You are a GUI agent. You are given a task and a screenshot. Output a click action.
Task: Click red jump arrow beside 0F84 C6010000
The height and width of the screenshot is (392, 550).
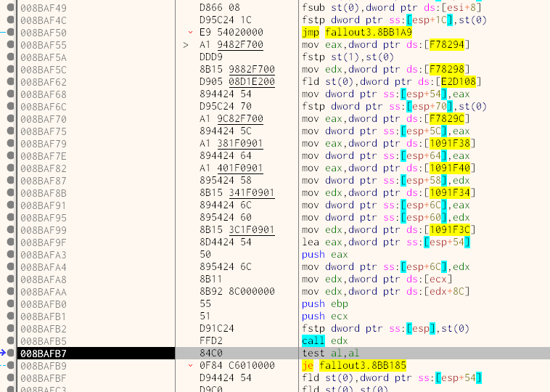(x=190, y=365)
